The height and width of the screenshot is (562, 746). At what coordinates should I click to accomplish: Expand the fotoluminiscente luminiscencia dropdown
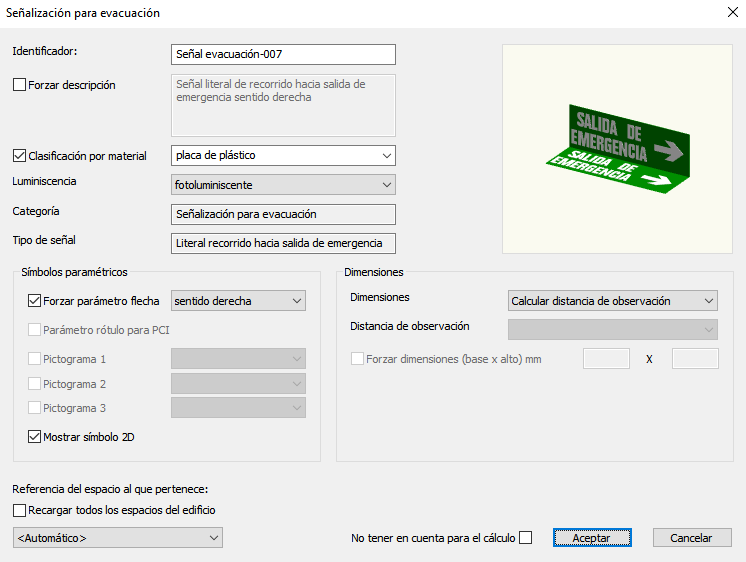284,185
